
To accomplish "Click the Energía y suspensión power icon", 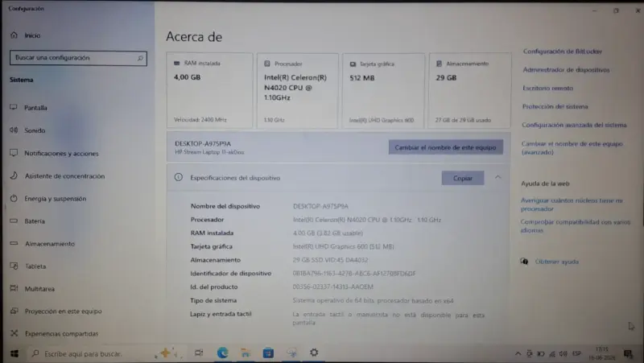I will point(14,198).
